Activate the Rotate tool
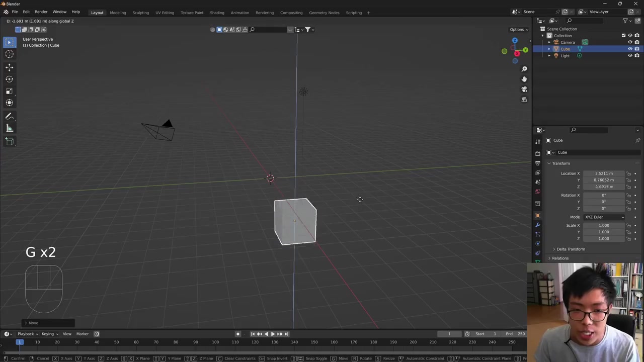 [x=9, y=79]
